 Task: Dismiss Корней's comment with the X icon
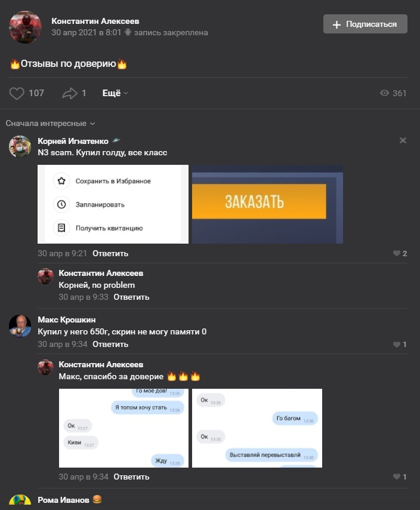pyautogui.click(x=403, y=140)
